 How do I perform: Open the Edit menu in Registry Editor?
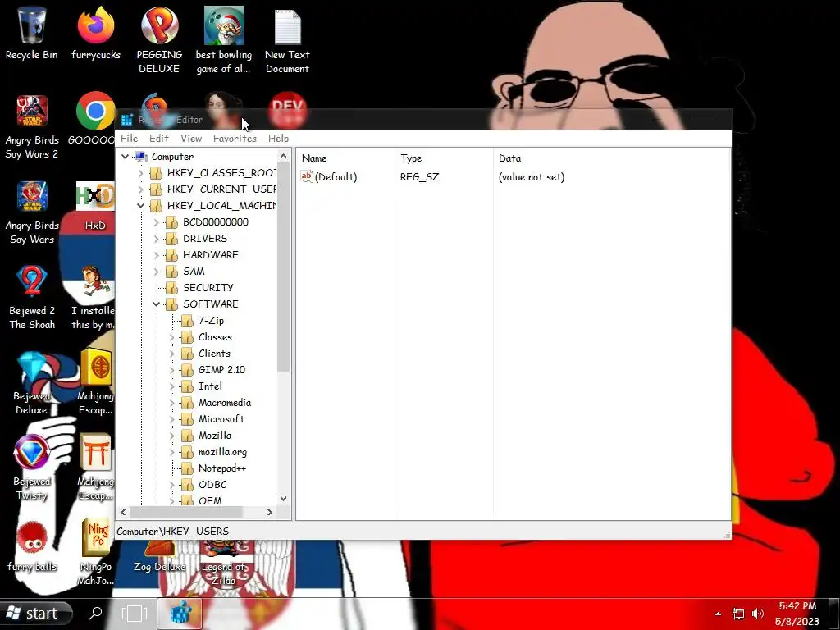coord(159,138)
